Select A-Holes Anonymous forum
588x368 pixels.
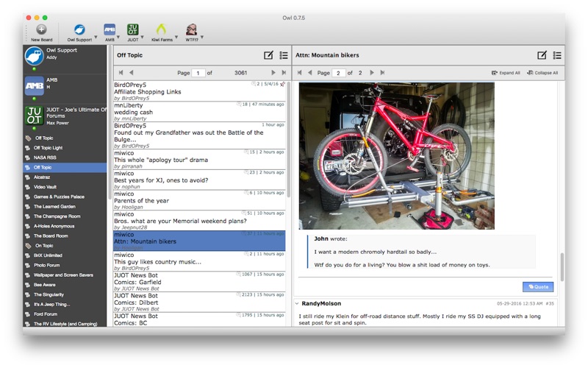click(65, 226)
